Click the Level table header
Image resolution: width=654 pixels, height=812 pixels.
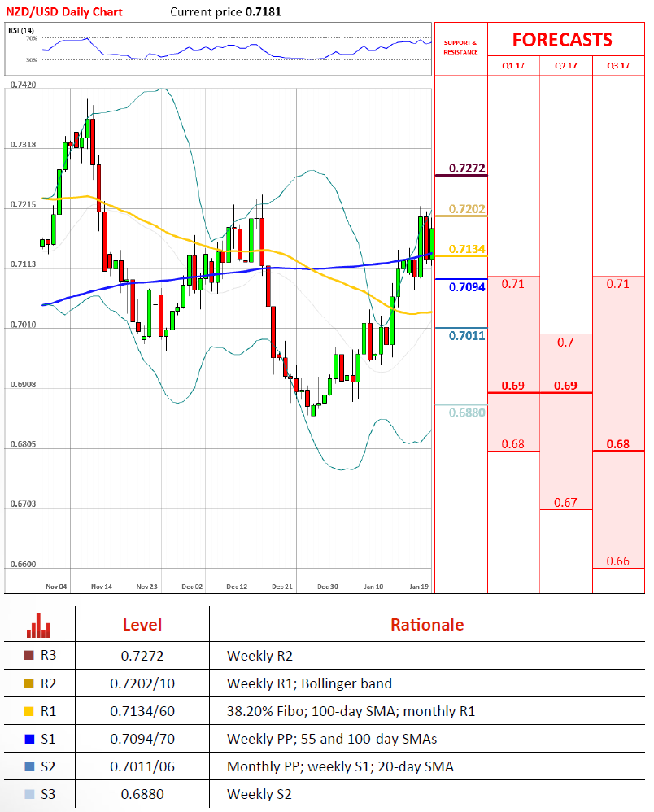142,625
